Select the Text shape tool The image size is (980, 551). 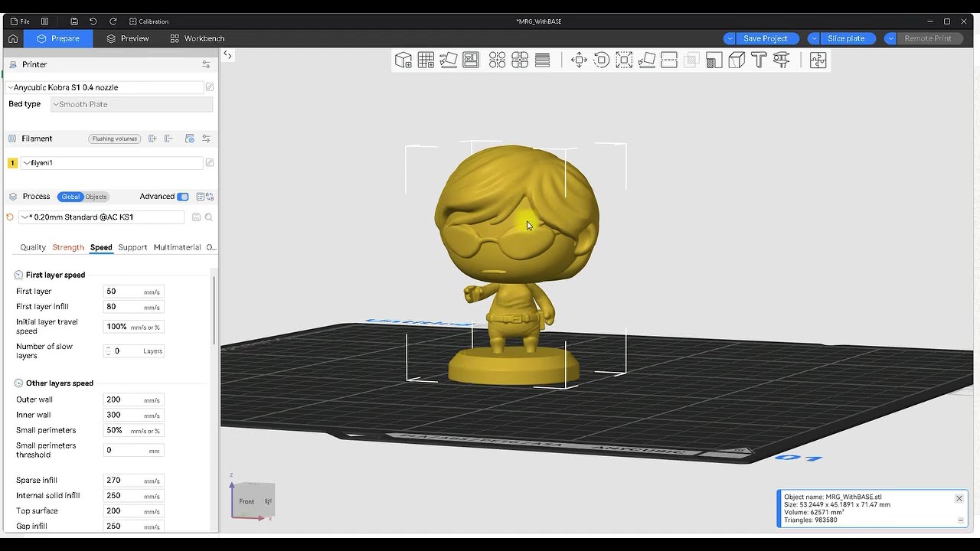pos(759,60)
